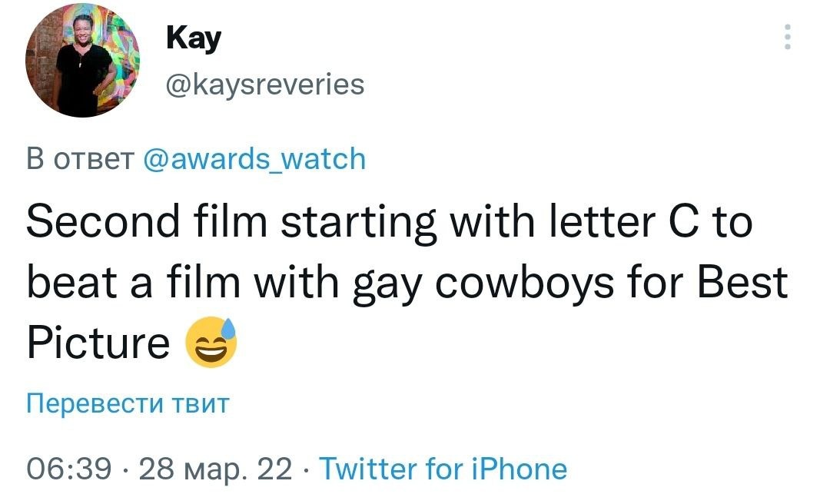Viewport: 830px width, 504px height.
Task: Click the sweat-smile emoji in the tweet
Action: pyautogui.click(x=211, y=343)
